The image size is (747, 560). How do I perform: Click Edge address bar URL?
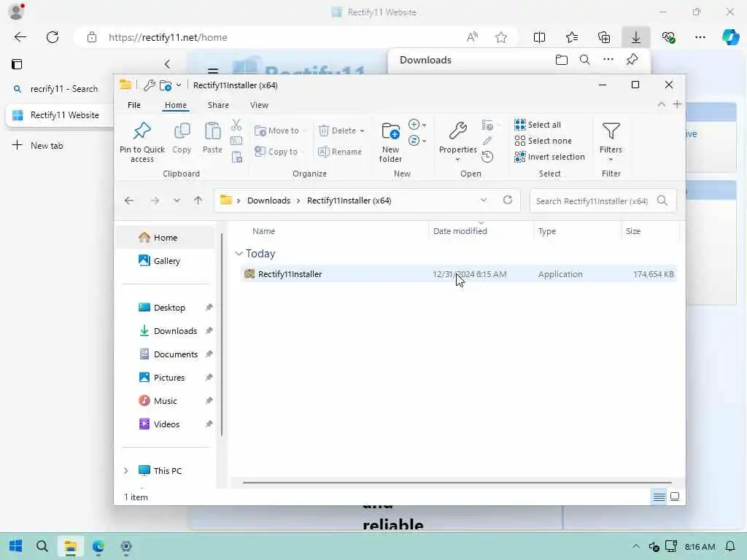click(168, 37)
